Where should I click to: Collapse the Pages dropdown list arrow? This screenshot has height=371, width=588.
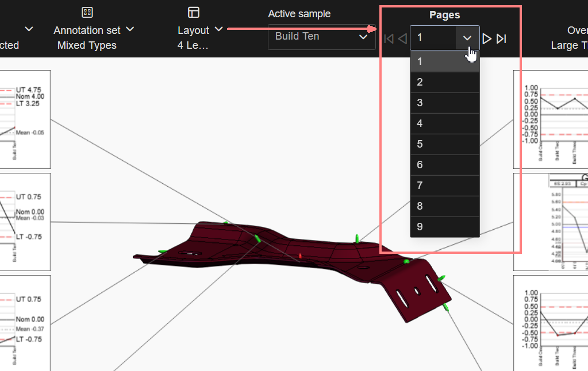tap(467, 38)
